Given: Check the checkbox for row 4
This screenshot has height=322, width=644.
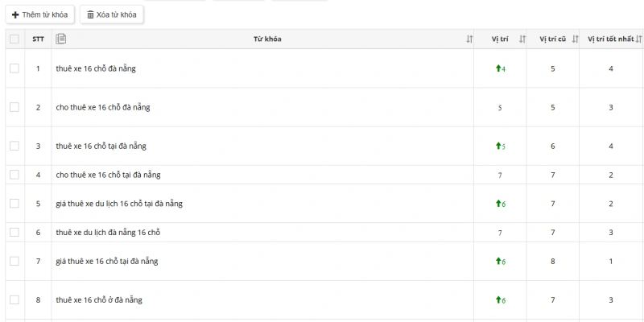Looking at the screenshot, I should coord(14,175).
